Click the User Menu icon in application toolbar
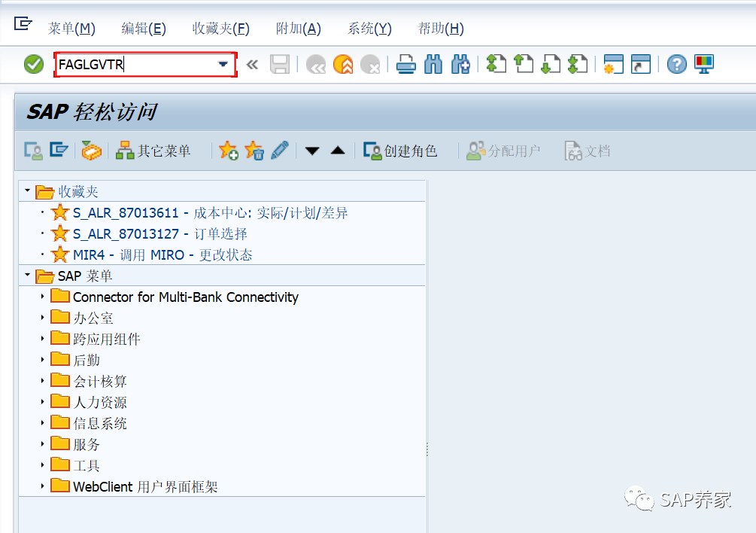The image size is (756, 533). tap(33, 151)
